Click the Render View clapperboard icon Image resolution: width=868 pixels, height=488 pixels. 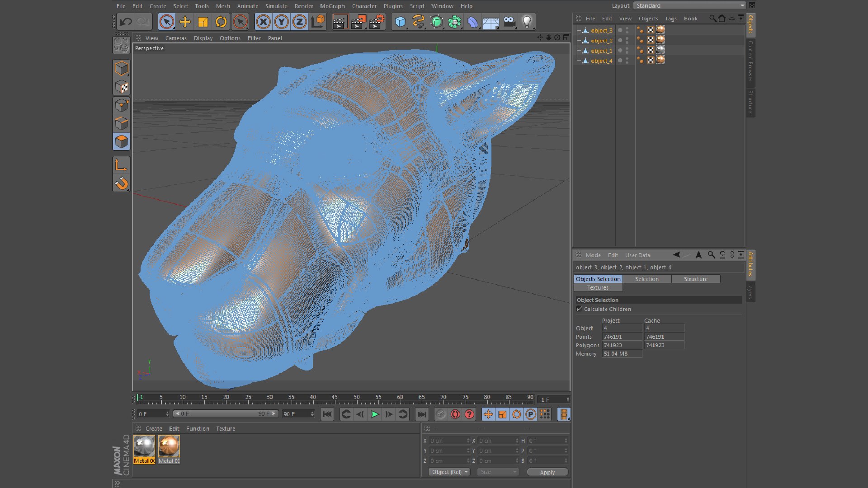[340, 22]
